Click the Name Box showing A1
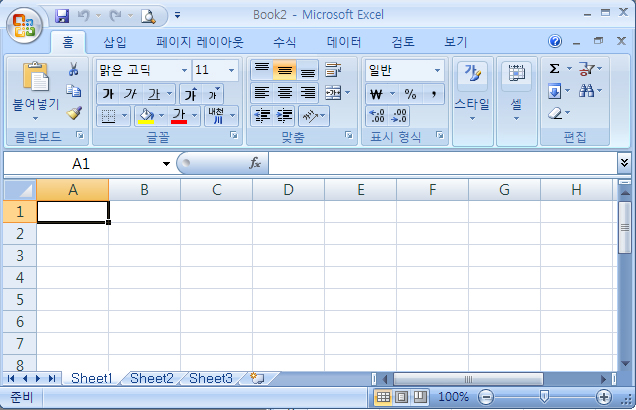The height and width of the screenshot is (410, 636). click(81, 163)
